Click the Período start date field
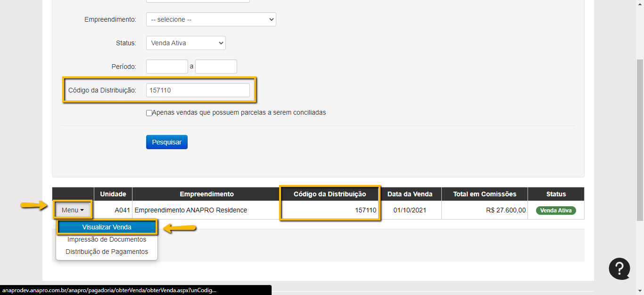Screen dimensions: 644x295 point(167,67)
